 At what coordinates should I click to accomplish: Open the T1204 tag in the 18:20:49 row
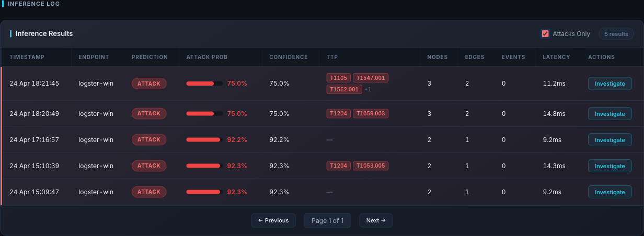[338, 113]
